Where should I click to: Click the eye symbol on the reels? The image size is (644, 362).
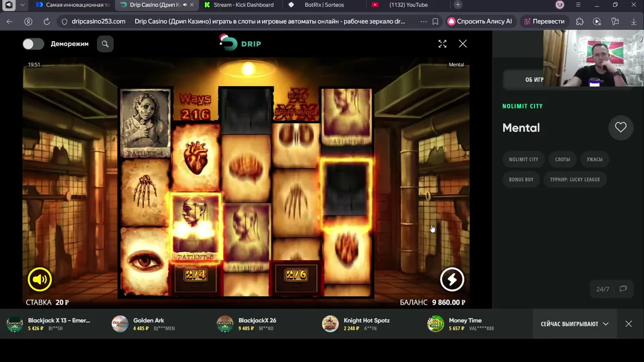pos(144,261)
